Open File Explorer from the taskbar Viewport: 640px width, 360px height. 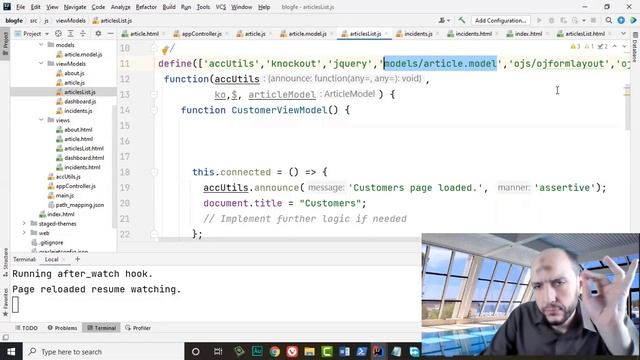[x=309, y=351]
